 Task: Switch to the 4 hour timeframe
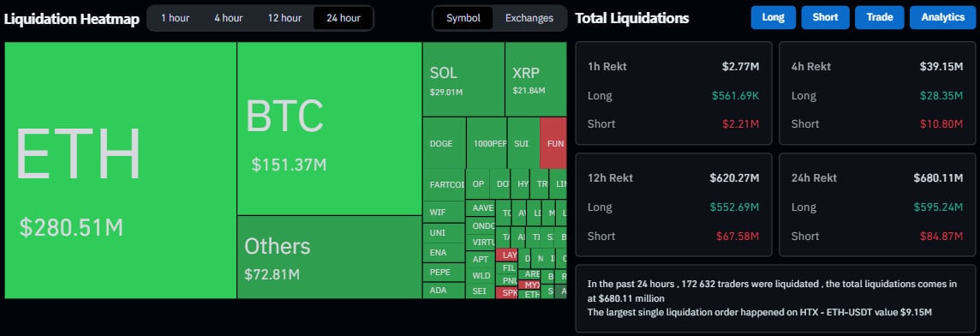click(x=228, y=17)
